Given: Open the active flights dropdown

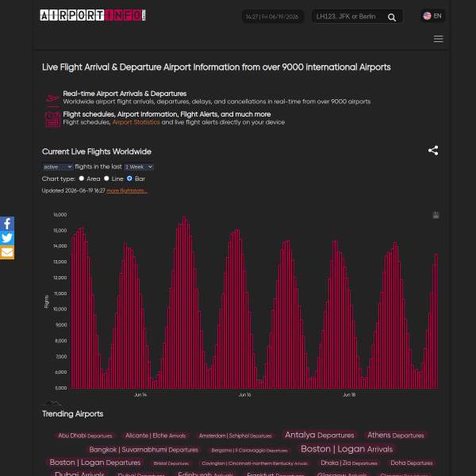Looking at the screenshot, I should pyautogui.click(x=57, y=167).
